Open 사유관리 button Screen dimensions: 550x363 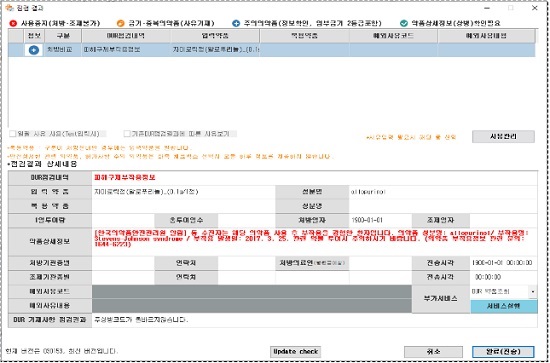[x=503, y=136]
